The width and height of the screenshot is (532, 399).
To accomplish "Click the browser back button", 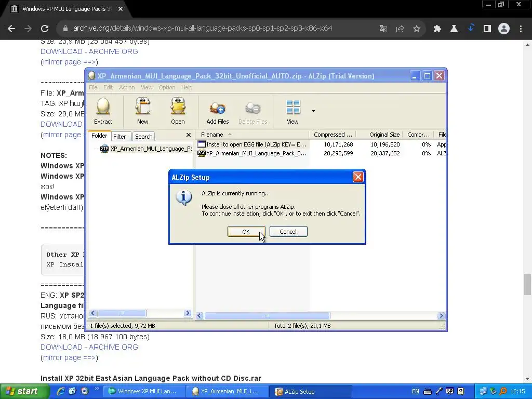I will [x=11, y=29].
